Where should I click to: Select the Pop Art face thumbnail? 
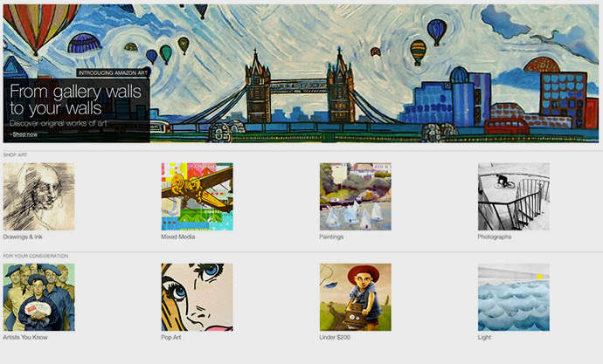197,297
